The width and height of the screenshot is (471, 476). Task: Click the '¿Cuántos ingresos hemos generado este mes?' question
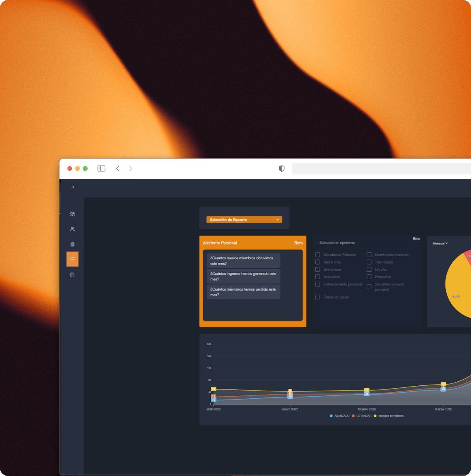243,276
